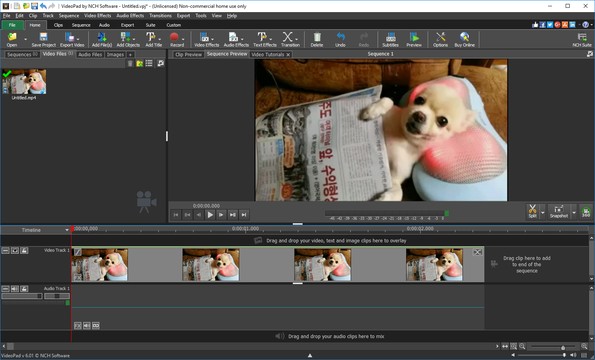The height and width of the screenshot is (360, 595).
Task: Expand the Timeline mode dropdown
Action: (67, 230)
